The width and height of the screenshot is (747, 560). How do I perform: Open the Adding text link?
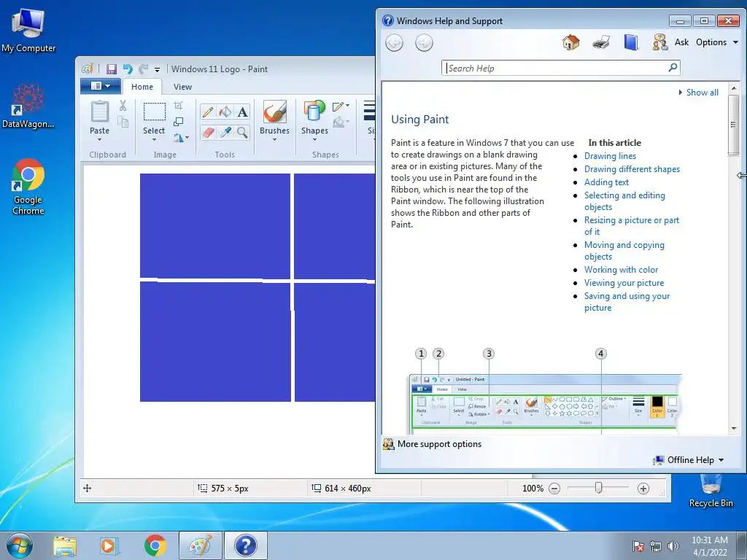[x=606, y=182]
